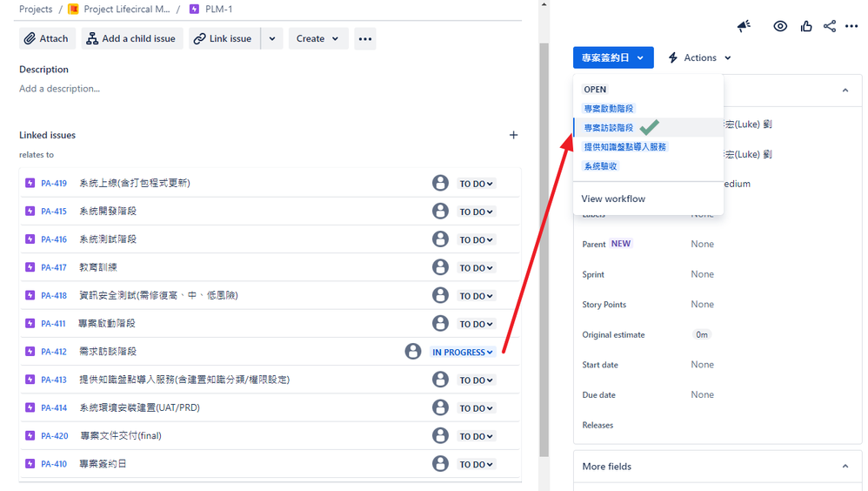Viewport: 868px width, 491px height.
Task: Click the Attach button
Action: click(47, 39)
